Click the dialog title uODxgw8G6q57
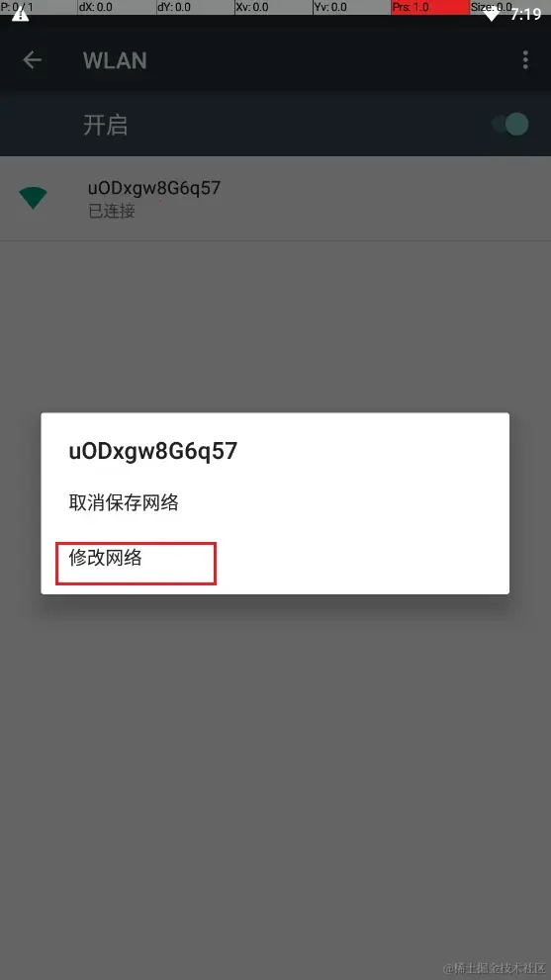The image size is (551, 980). [x=153, y=451]
